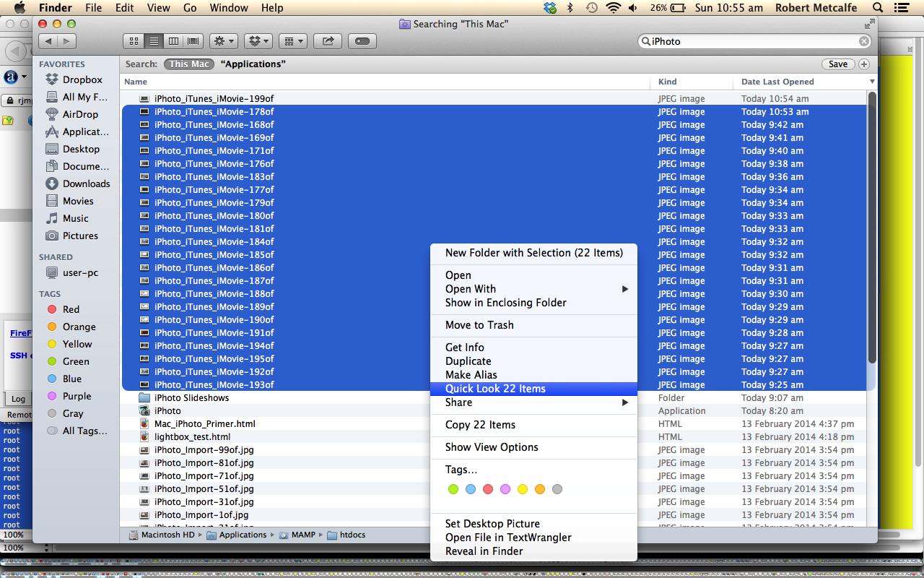Open Pictures in the sidebar
The image size is (924, 578).
click(72, 236)
